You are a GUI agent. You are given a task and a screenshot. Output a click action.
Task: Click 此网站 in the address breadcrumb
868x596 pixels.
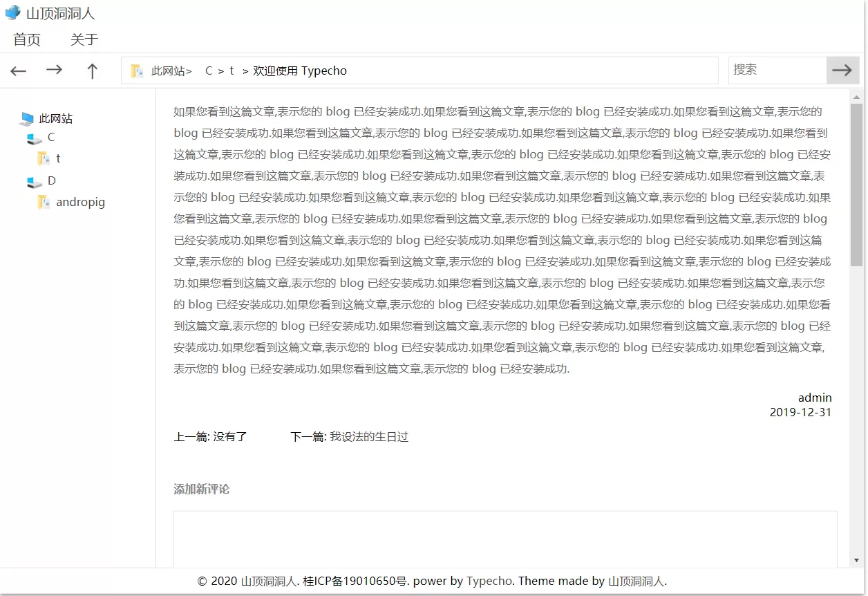[168, 71]
